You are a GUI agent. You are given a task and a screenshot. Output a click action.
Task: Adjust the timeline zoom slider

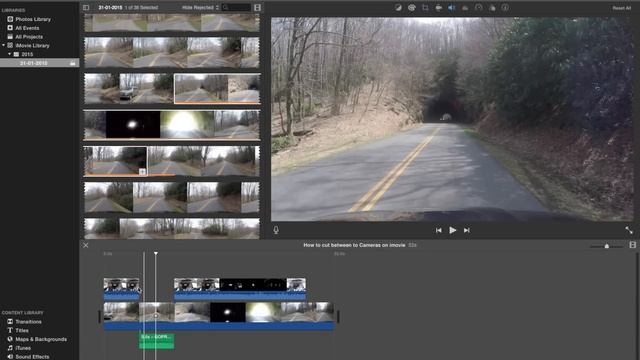click(x=607, y=246)
